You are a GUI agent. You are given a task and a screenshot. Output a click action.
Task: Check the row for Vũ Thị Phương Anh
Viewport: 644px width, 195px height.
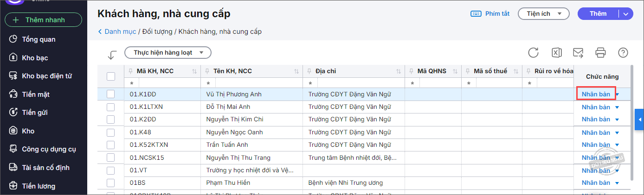pyautogui.click(x=111, y=94)
